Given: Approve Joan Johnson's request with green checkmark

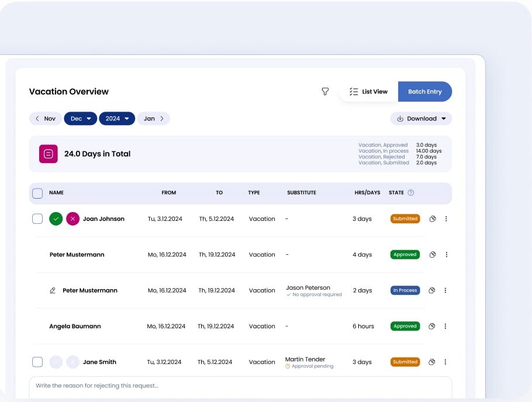Looking at the screenshot, I should click(56, 219).
